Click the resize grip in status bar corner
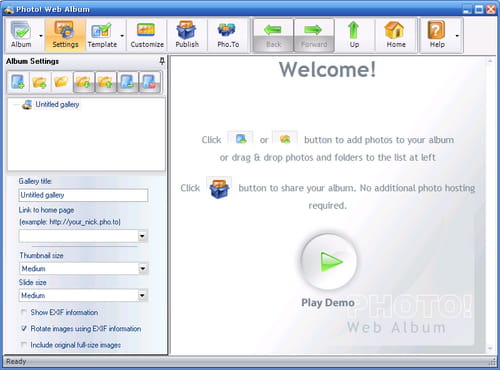Image resolution: width=500 pixels, height=370 pixels. point(492,362)
